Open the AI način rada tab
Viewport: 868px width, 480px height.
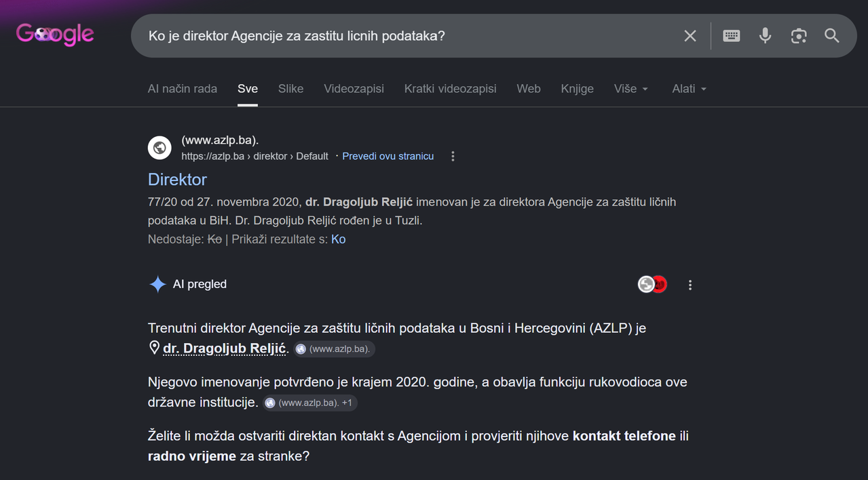(x=183, y=89)
